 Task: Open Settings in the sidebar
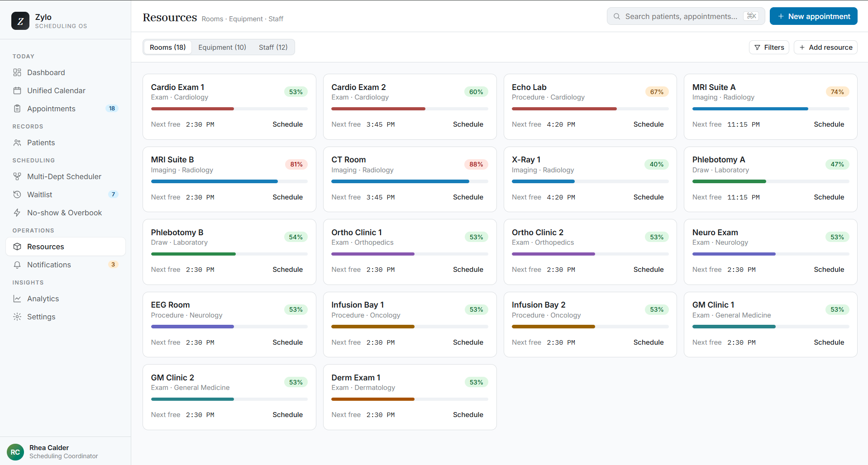[x=66, y=317]
